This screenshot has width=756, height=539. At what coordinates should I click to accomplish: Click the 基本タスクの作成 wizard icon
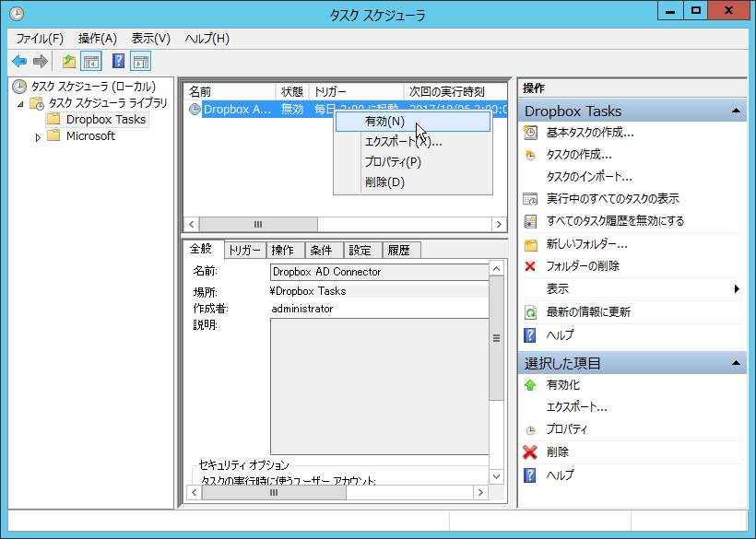[530, 133]
